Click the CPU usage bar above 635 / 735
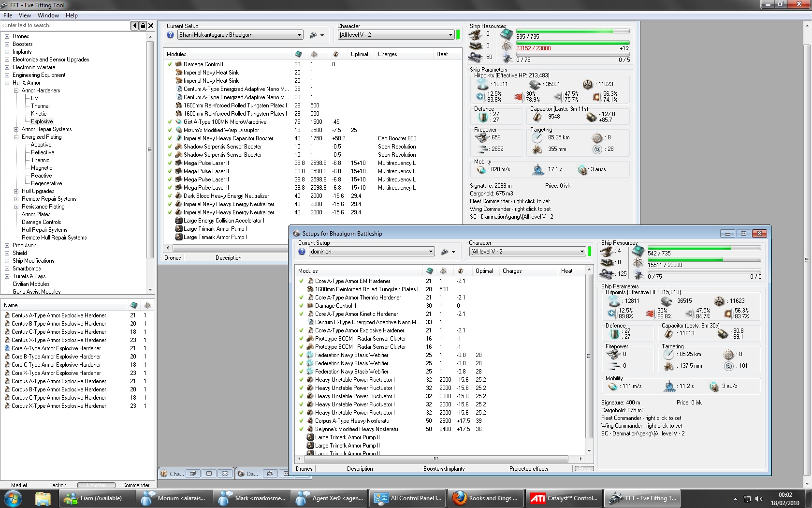812x508 pixels. (x=573, y=31)
